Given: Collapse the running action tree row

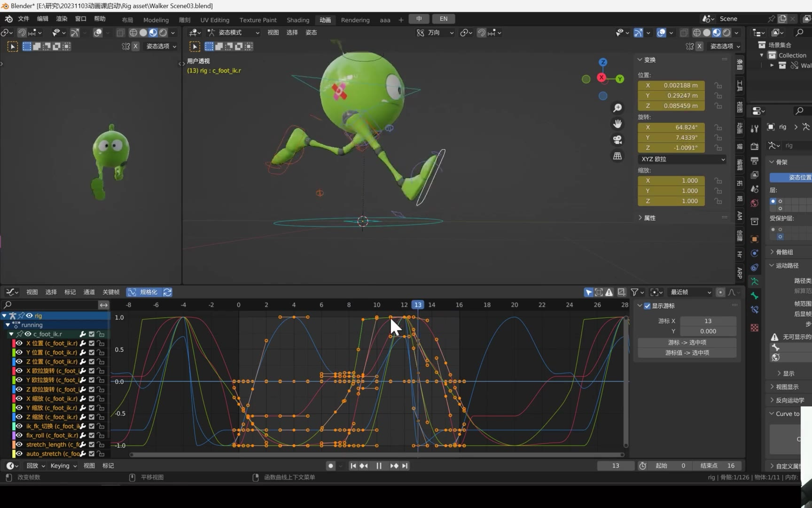Looking at the screenshot, I should [x=8, y=325].
